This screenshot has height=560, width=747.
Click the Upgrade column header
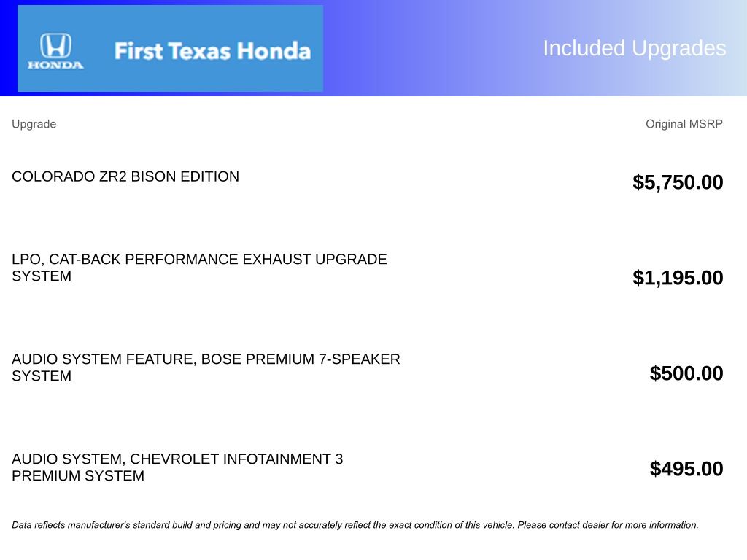34,124
